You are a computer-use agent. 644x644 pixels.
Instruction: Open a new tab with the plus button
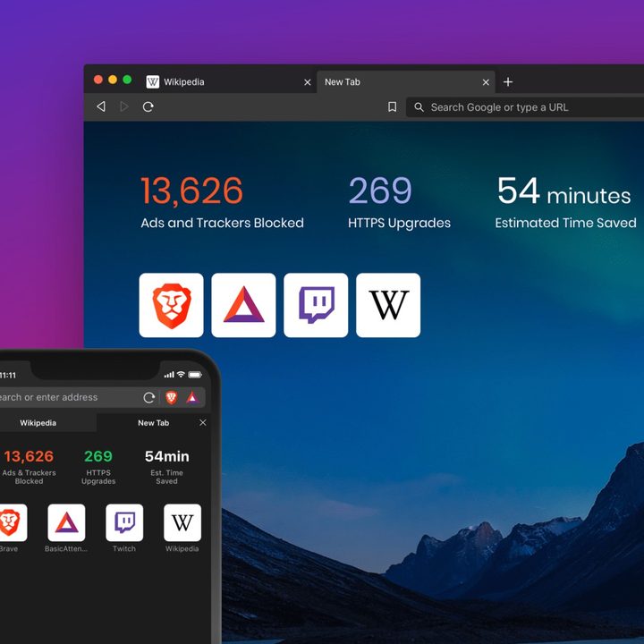coord(508,81)
